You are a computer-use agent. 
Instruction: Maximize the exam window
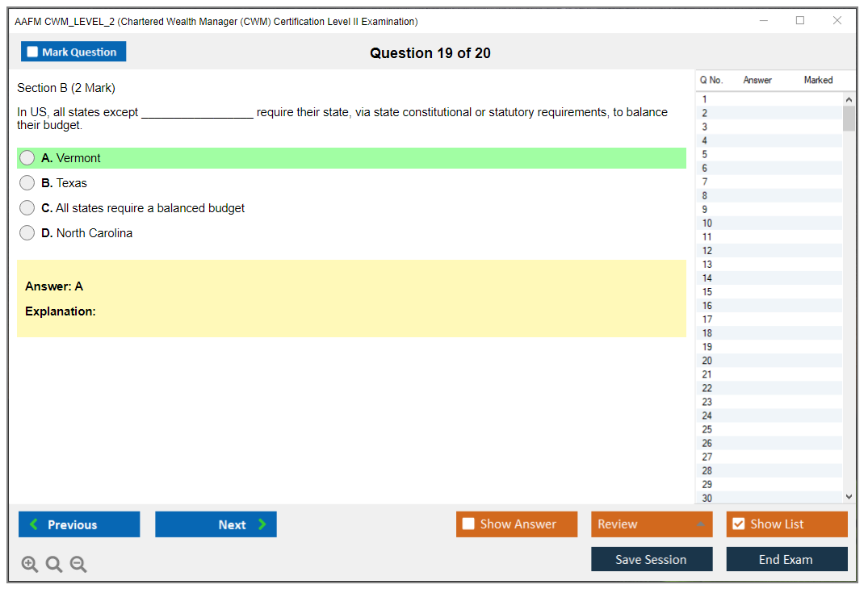click(x=800, y=21)
